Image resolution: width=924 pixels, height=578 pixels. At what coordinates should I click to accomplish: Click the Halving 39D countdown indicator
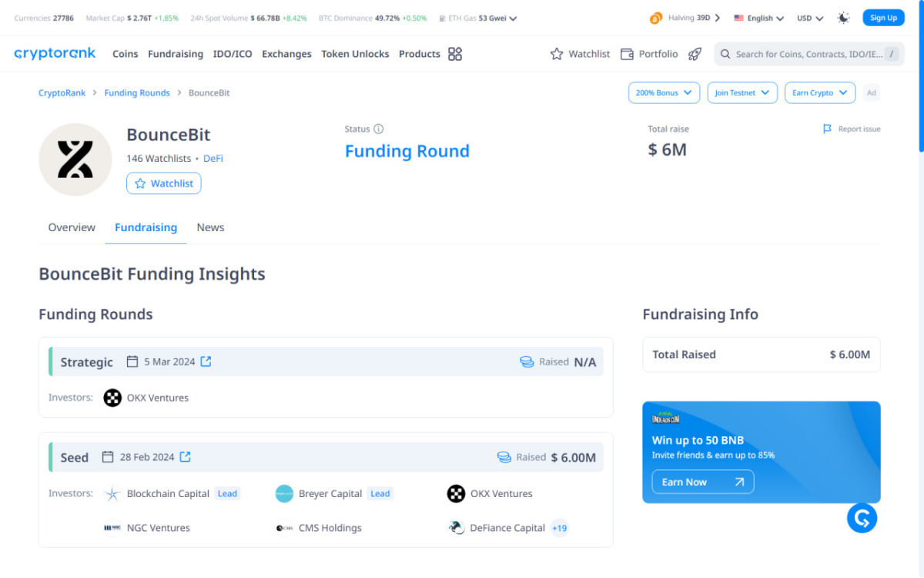coord(684,17)
